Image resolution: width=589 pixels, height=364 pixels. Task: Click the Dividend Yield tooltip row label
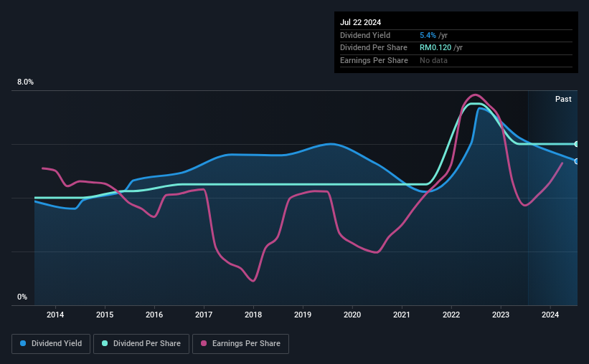click(365, 35)
